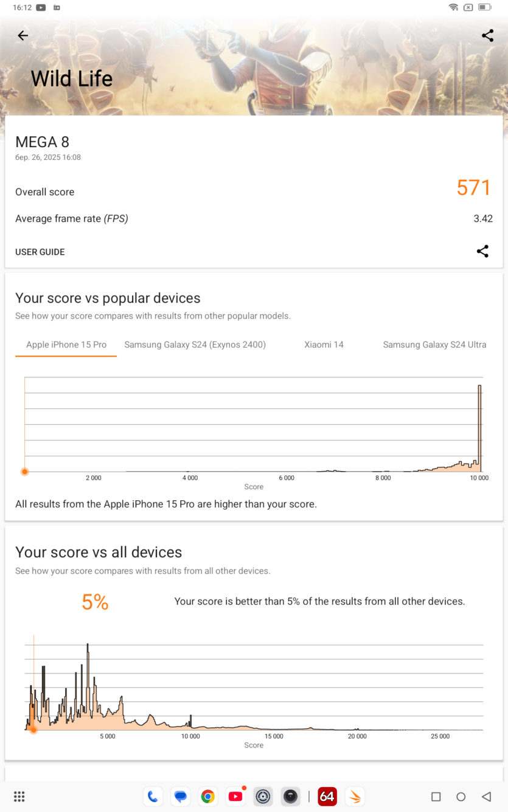This screenshot has height=812, width=508.
Task: Select the Apple iPhone 15 Pro tab
Action: (x=66, y=345)
